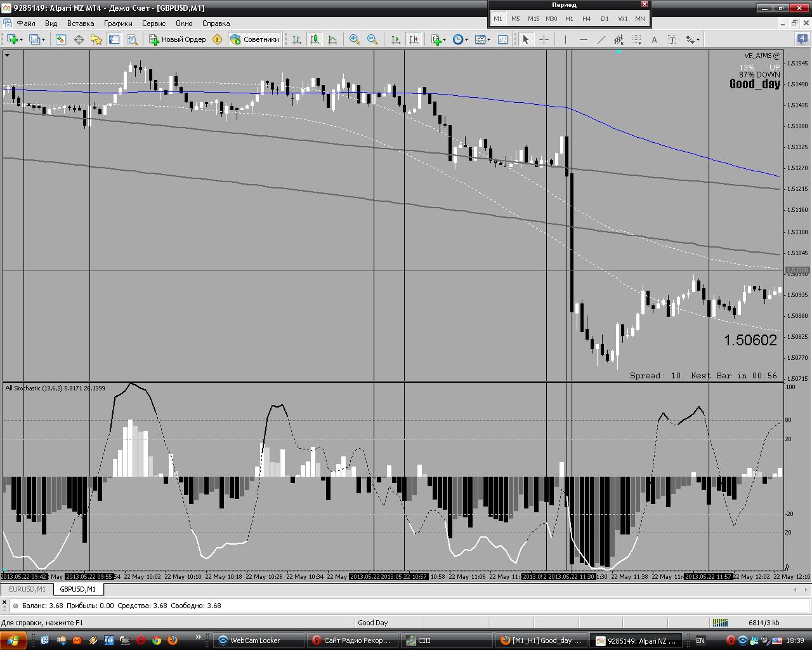Switch to the EURUSD,M1 chart tab
The width and height of the screenshot is (812, 650).
point(27,589)
